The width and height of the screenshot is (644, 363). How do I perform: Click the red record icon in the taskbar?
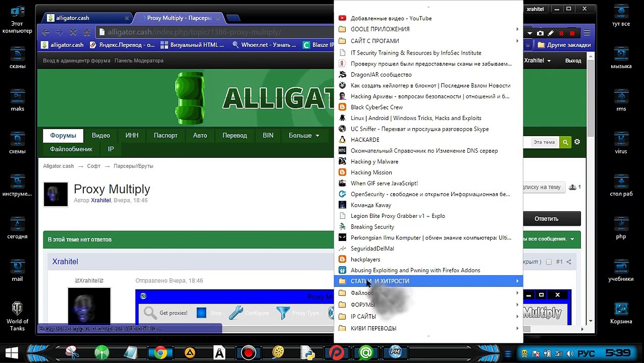click(x=248, y=353)
